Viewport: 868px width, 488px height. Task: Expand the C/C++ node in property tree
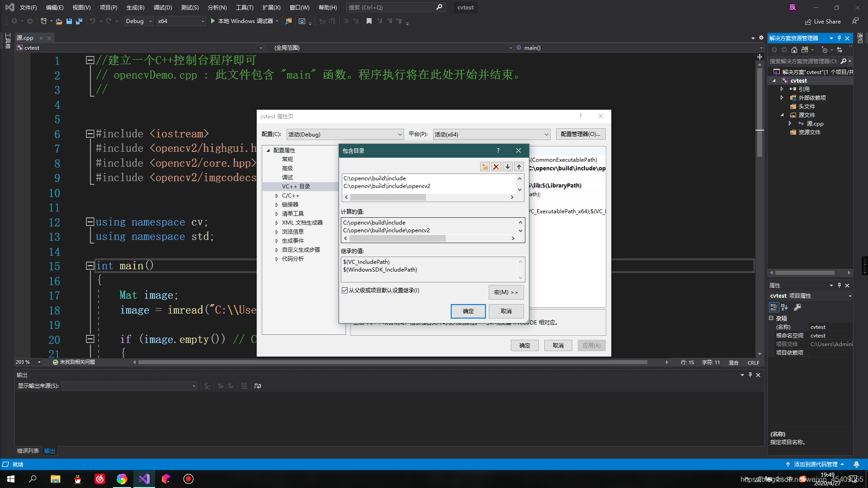277,196
